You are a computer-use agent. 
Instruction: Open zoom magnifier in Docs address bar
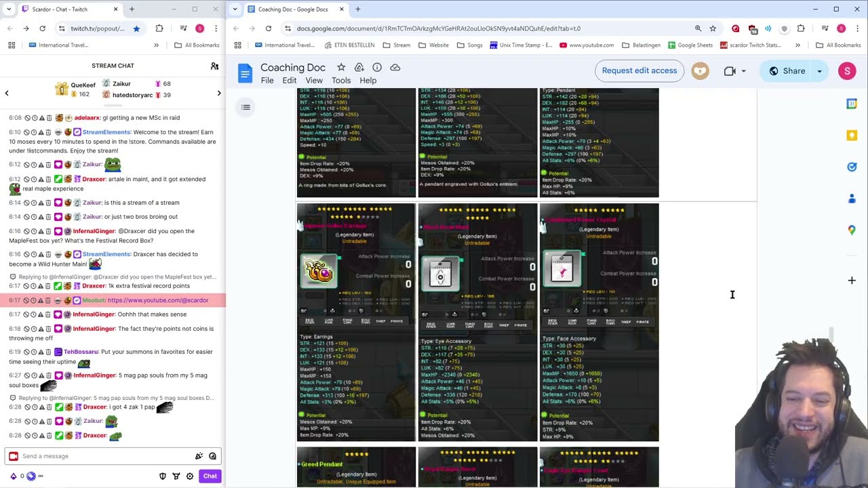pos(698,28)
